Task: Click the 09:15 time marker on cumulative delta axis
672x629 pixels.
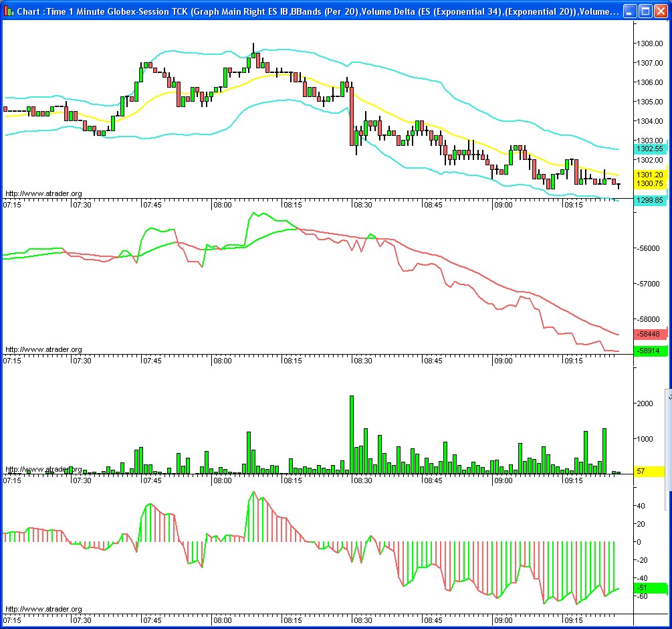Action: (x=573, y=361)
